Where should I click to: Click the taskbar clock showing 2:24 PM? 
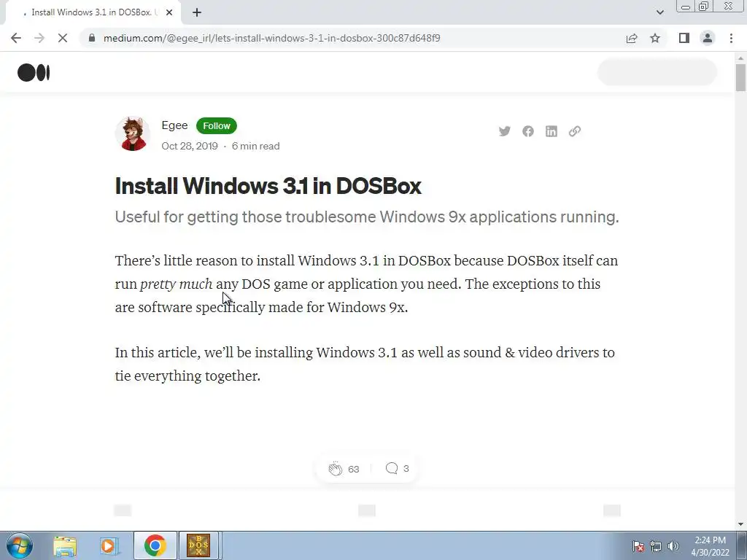pyautogui.click(x=710, y=546)
